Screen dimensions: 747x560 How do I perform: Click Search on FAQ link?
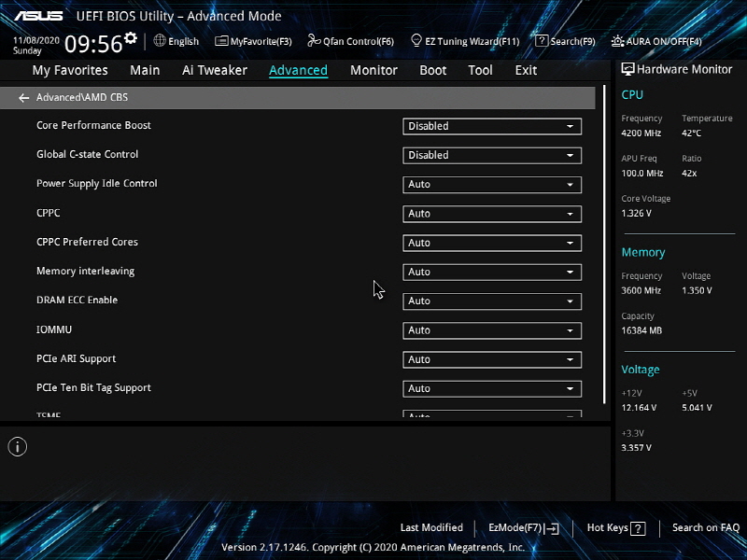pos(706,527)
